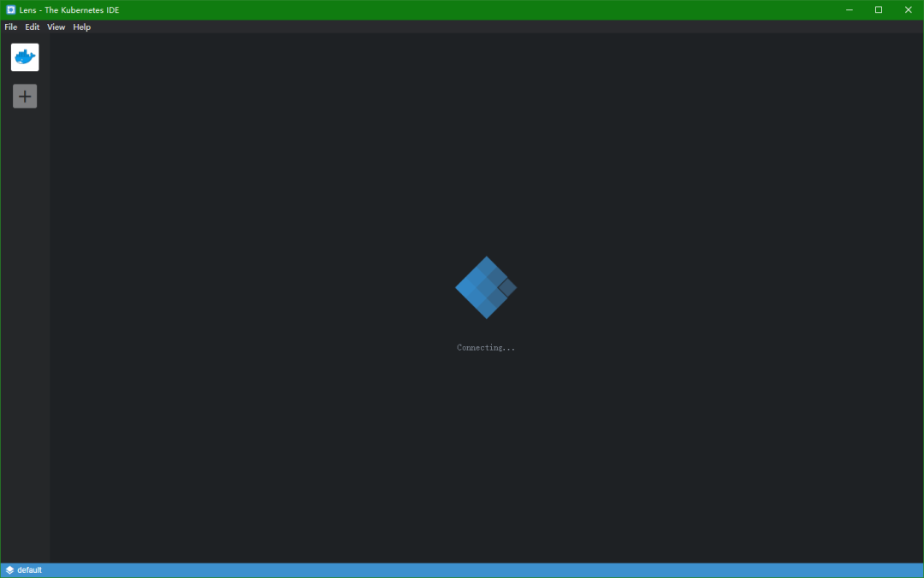
Task: Add a new cluster with plus button
Action: coord(25,96)
